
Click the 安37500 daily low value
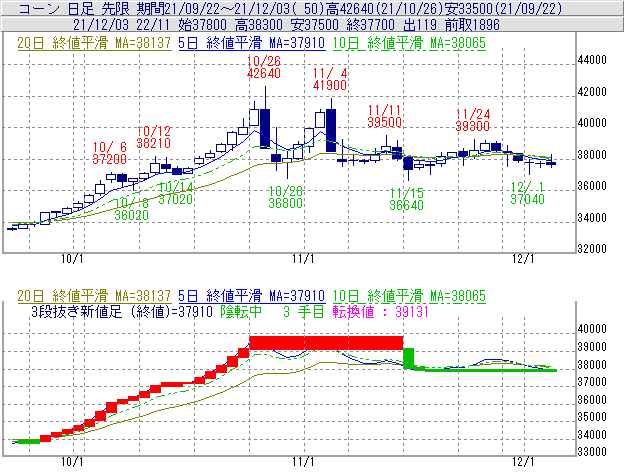click(x=315, y=25)
